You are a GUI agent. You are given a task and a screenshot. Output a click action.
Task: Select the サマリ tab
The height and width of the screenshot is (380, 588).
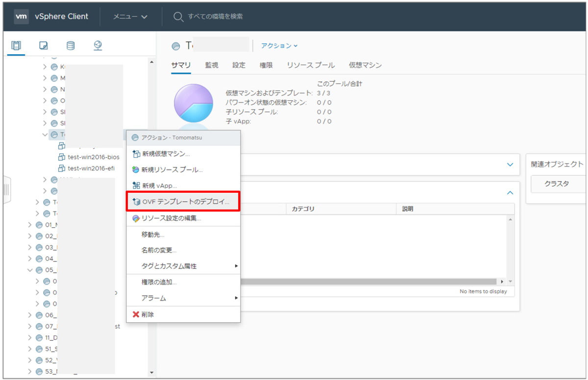coord(181,65)
